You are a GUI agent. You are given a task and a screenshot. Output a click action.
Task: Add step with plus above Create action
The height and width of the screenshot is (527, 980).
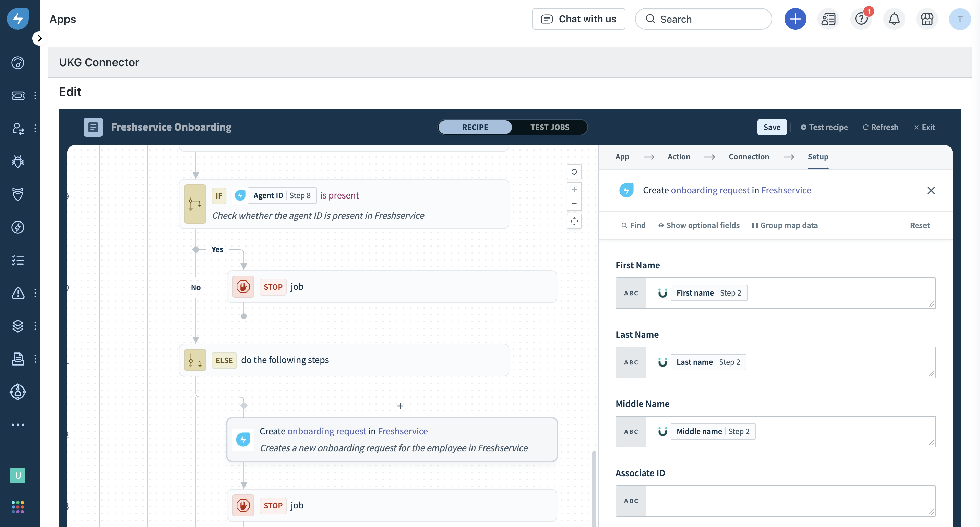[x=400, y=406]
